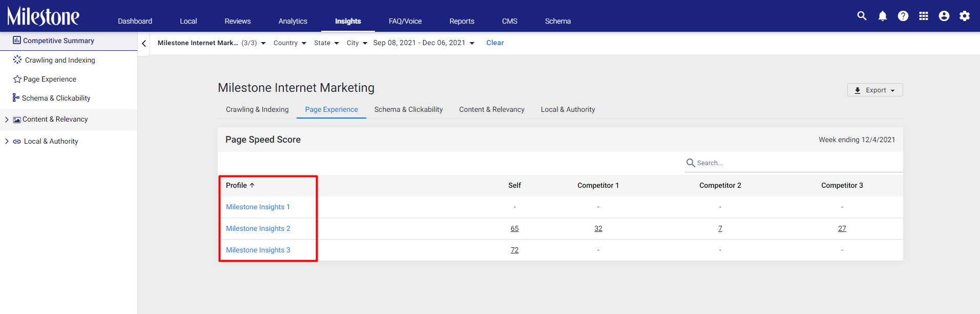Switch to Content & Relevancy tab
Image resolution: width=980 pixels, height=314 pixels.
(x=492, y=109)
